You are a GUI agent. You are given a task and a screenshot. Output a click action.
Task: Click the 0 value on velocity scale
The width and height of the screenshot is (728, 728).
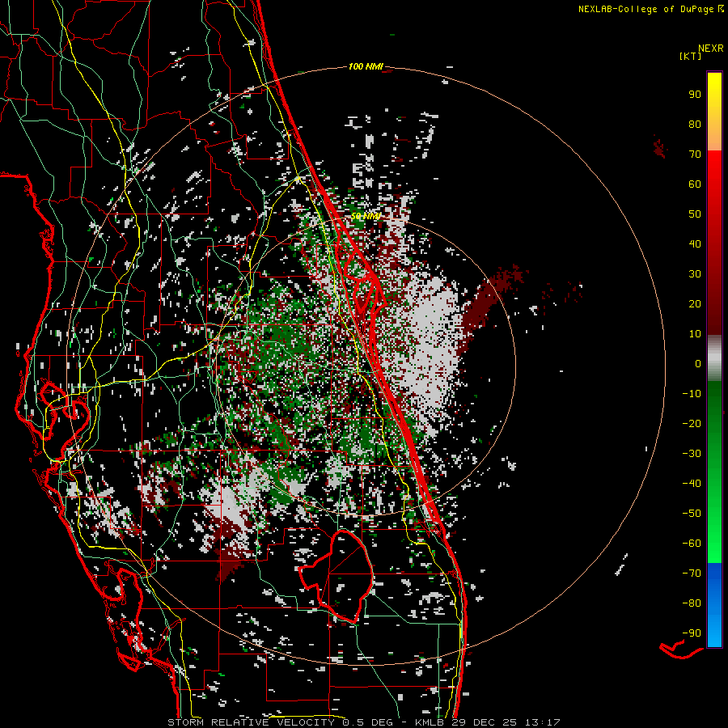pyautogui.click(x=698, y=363)
